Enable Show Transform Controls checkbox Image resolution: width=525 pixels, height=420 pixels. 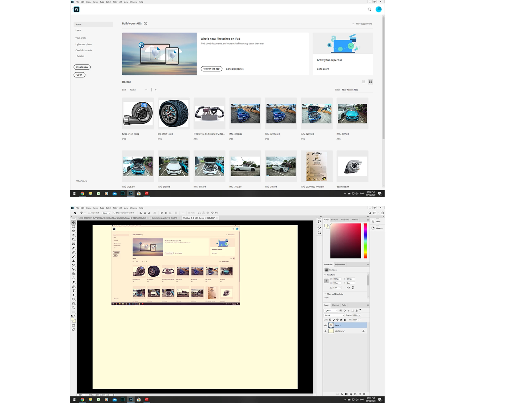tap(114, 213)
